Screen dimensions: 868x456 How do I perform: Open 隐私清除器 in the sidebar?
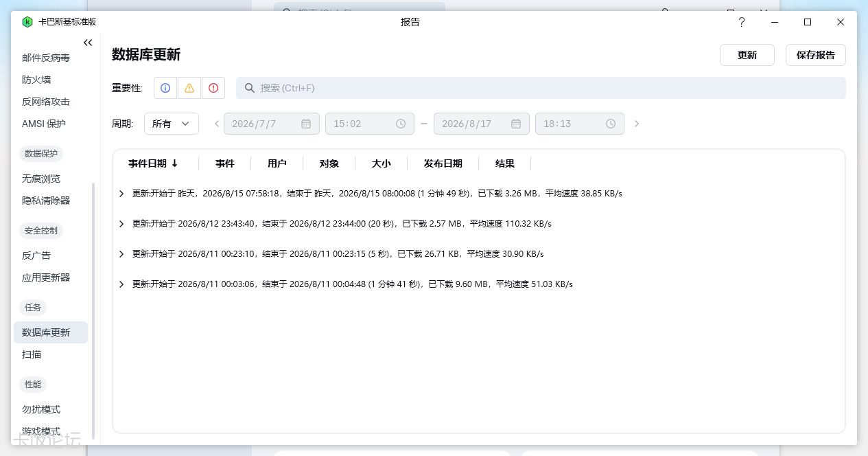point(46,201)
